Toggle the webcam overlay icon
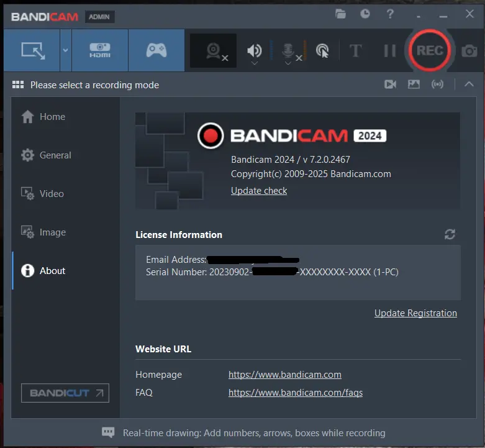The image size is (485, 448). [214, 51]
